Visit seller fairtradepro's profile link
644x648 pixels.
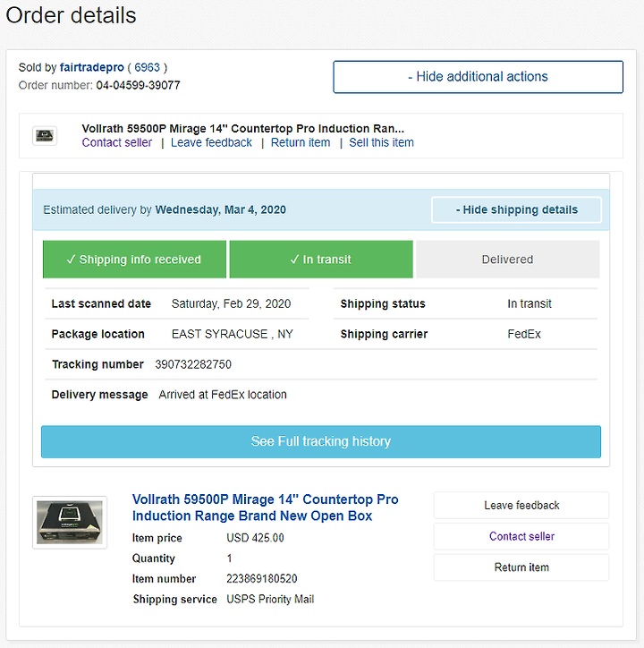(92, 67)
